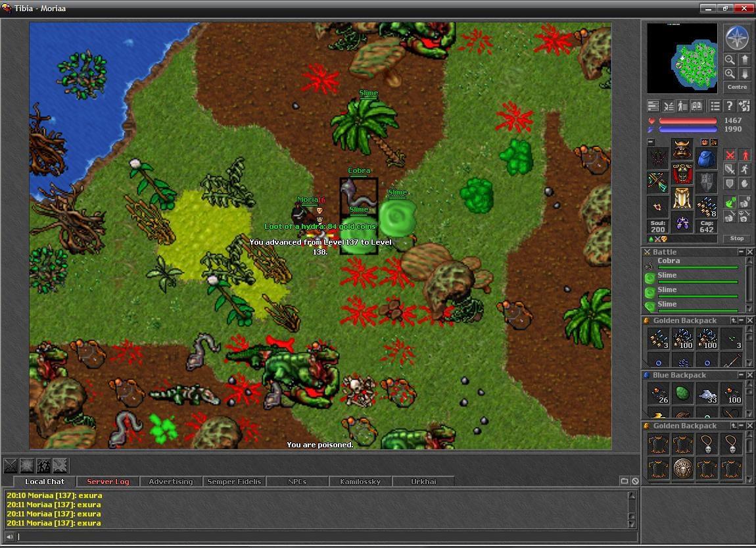Close the Blue Backpack panel

tap(749, 375)
